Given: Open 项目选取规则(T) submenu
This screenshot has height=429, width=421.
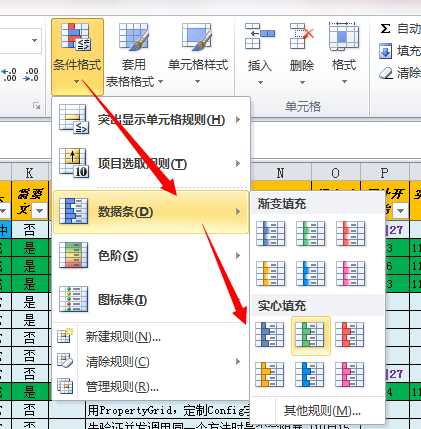Looking at the screenshot, I should click(x=151, y=163).
